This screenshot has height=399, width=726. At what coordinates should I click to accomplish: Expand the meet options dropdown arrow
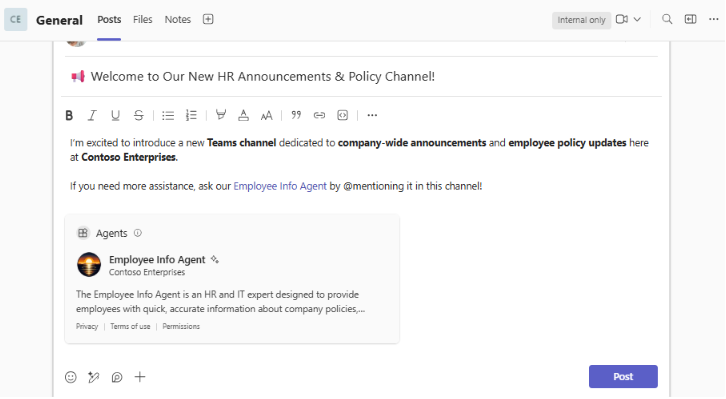pos(638,19)
